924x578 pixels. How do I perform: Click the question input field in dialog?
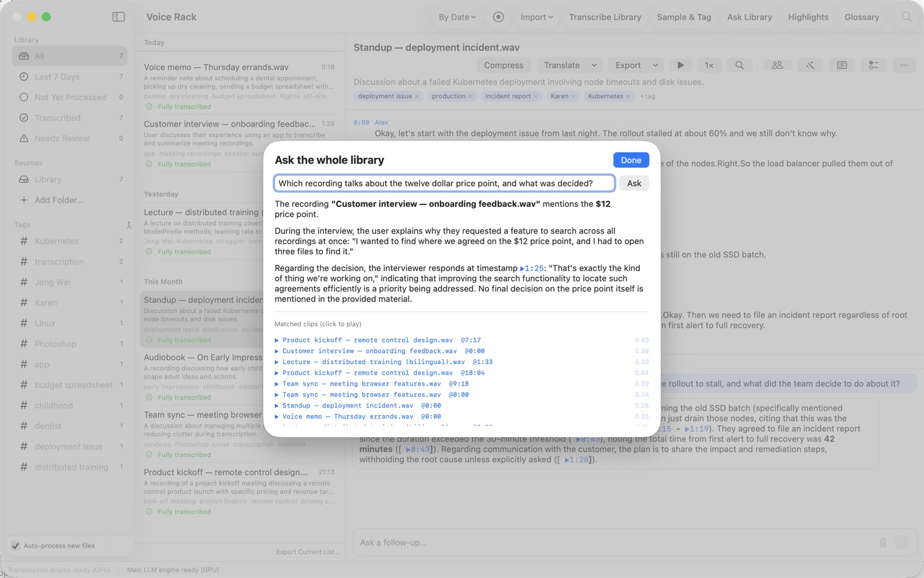[444, 183]
